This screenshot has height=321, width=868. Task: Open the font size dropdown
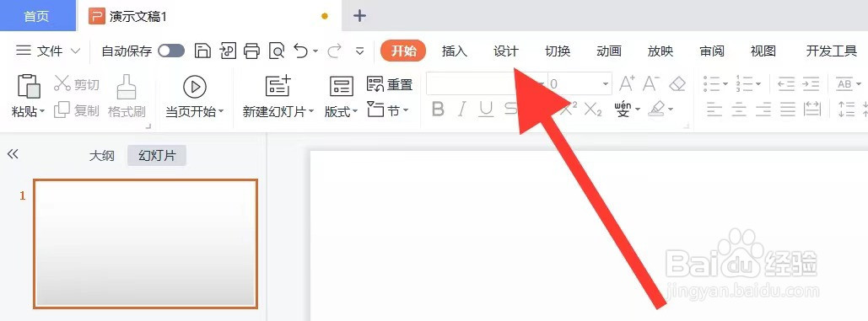pos(606,84)
